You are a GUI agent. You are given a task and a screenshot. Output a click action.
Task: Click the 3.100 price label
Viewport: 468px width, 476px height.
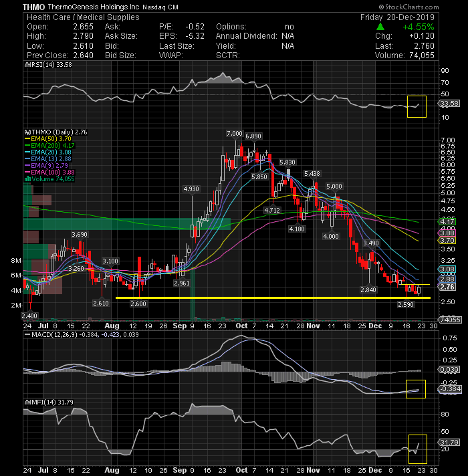point(110,261)
